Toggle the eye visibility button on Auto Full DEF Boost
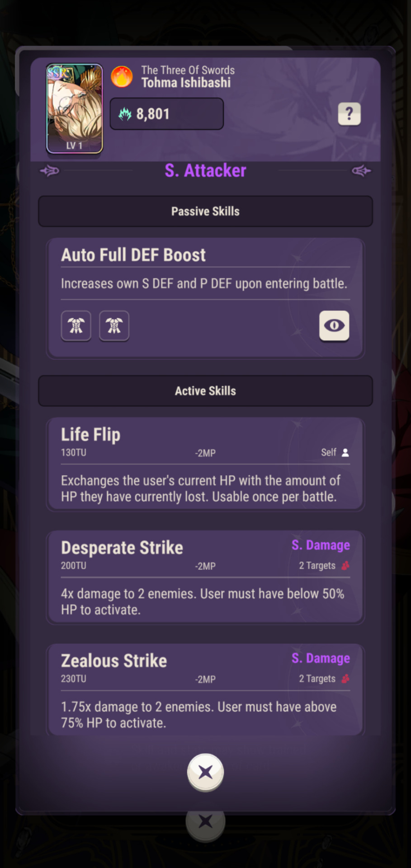Viewport: 411px width, 868px height. [334, 325]
